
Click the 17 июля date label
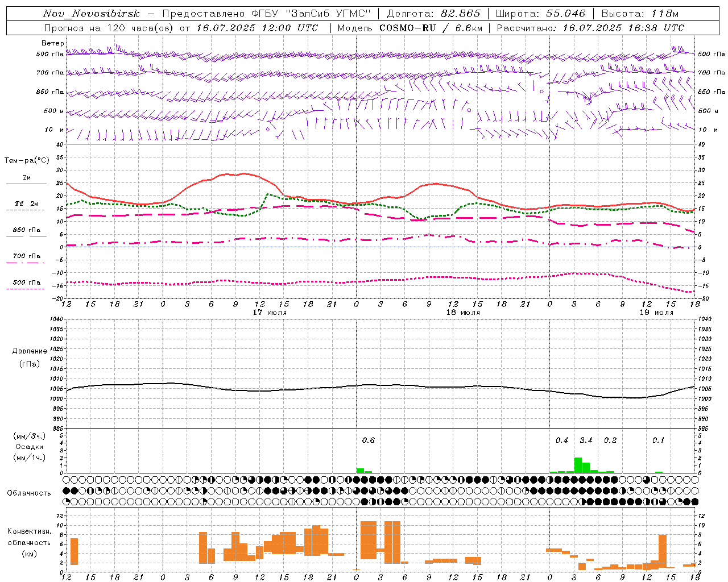[x=270, y=313]
